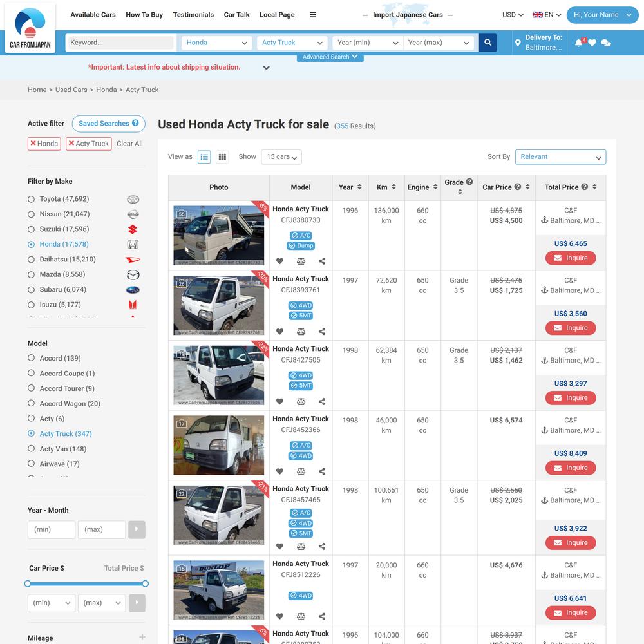This screenshot has height=644, width=644.
Task: Sort table by Year column arrows
Action: pyautogui.click(x=359, y=187)
